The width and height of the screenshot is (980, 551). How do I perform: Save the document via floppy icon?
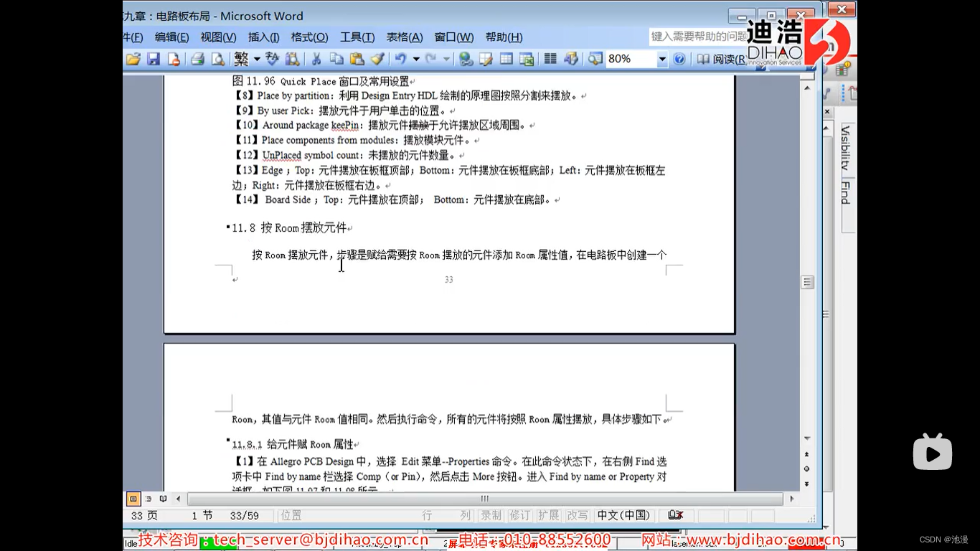coord(153,59)
